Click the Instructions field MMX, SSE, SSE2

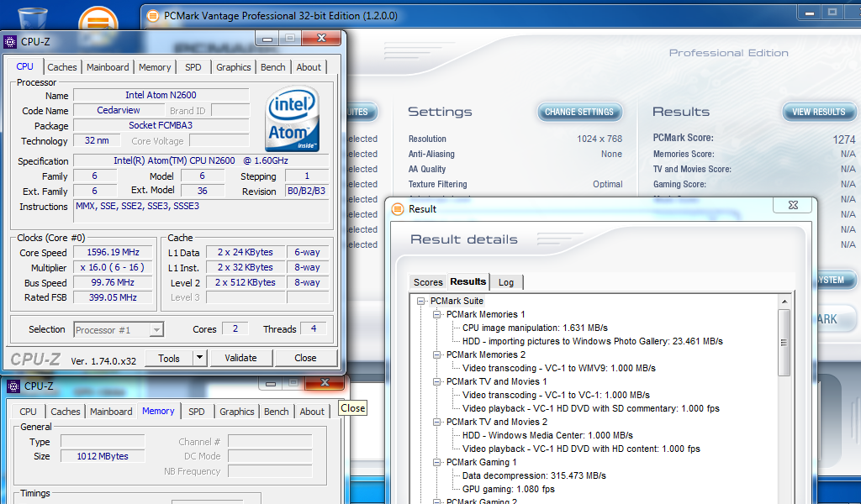point(201,211)
